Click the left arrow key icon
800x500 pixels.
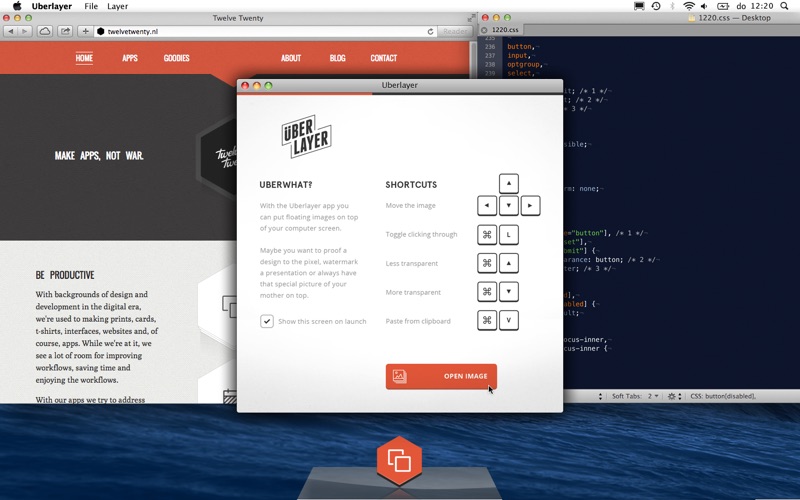pyautogui.click(x=487, y=206)
